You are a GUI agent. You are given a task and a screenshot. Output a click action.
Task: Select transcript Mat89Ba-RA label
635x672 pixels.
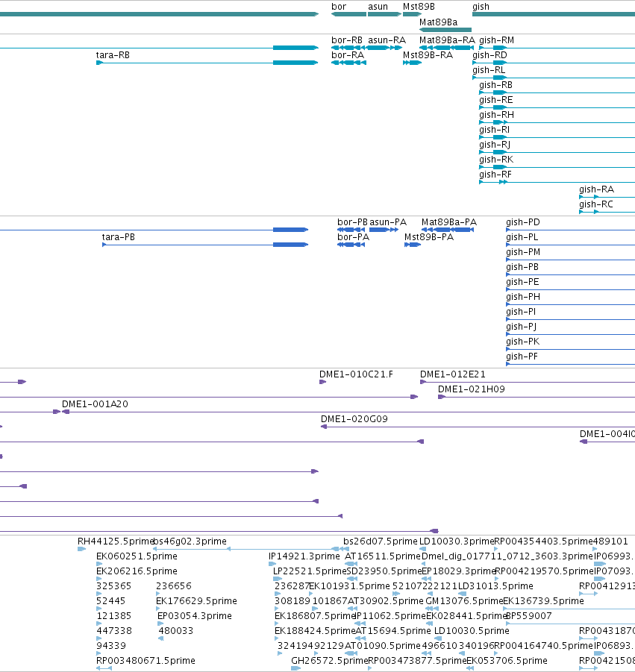pos(447,40)
